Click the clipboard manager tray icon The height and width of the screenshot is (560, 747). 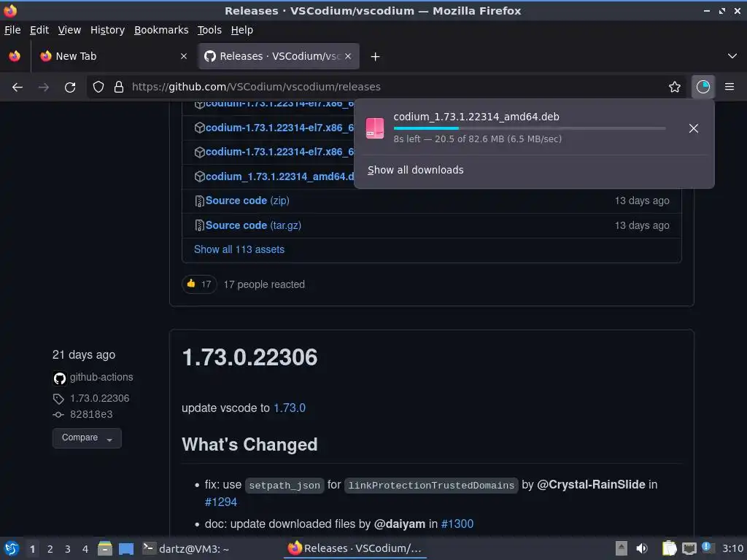point(670,548)
